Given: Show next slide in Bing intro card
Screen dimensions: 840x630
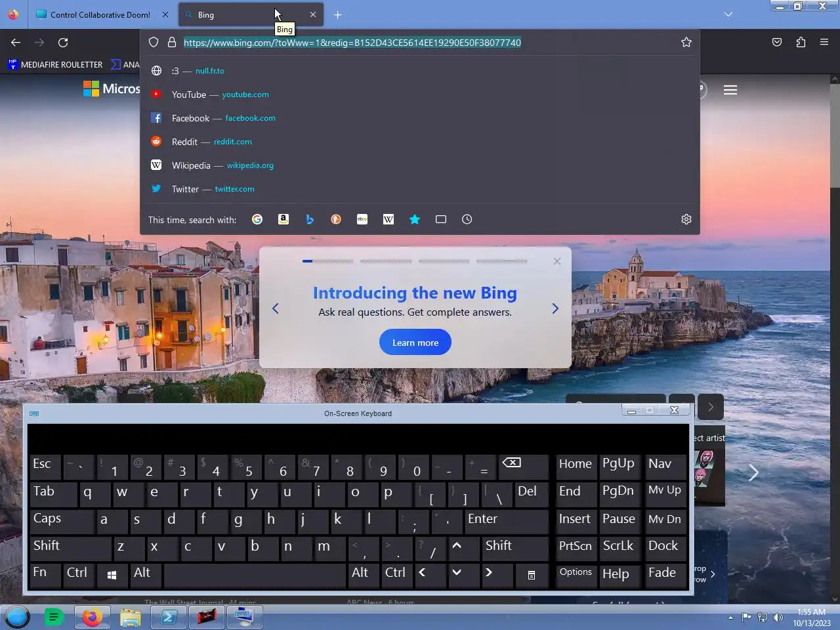Looking at the screenshot, I should (x=555, y=308).
